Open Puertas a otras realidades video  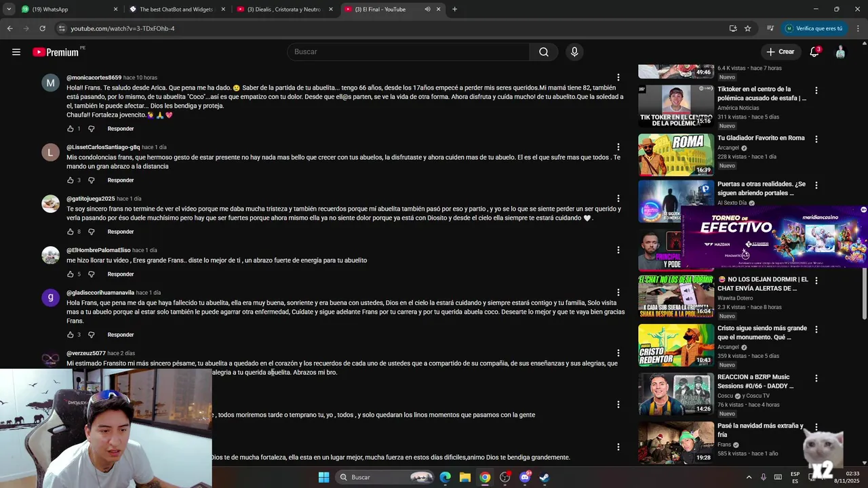point(762,188)
